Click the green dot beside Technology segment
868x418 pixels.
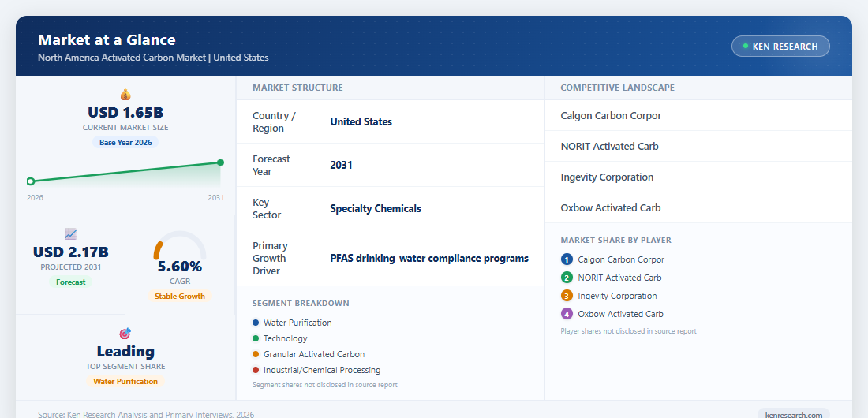click(255, 338)
